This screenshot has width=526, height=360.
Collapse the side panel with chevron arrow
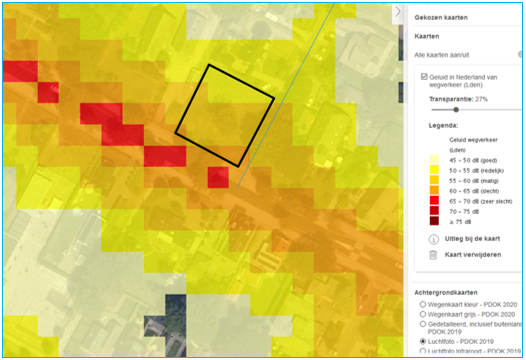click(x=398, y=12)
